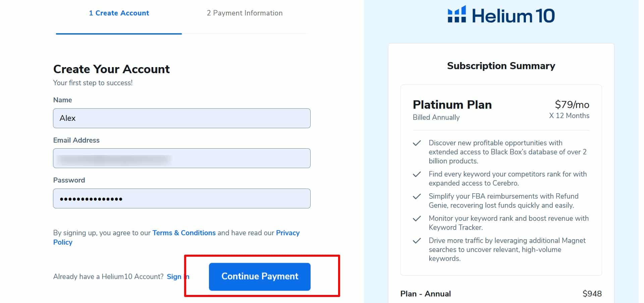Click checkmark beside Refund Genie feature
644x303 pixels.
tap(417, 197)
